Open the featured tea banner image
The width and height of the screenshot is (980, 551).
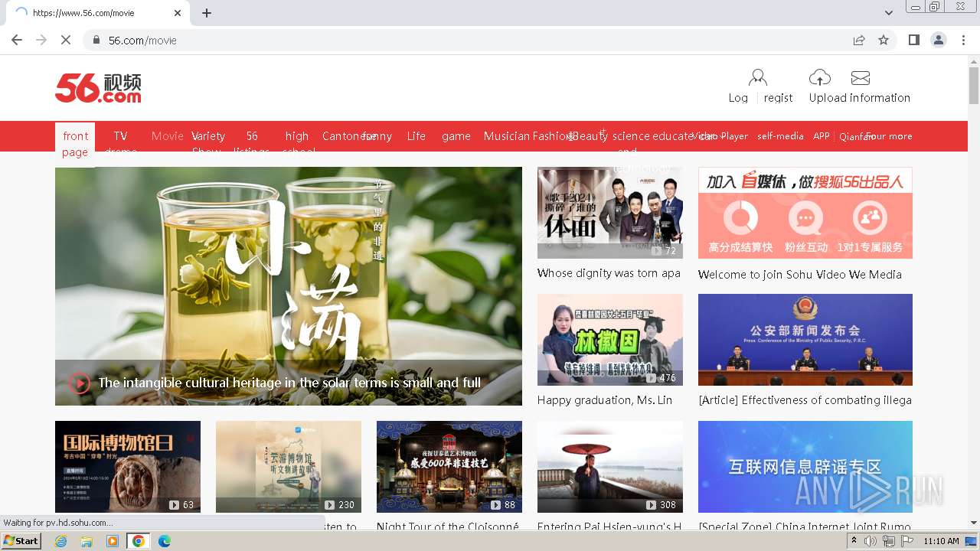pos(289,286)
